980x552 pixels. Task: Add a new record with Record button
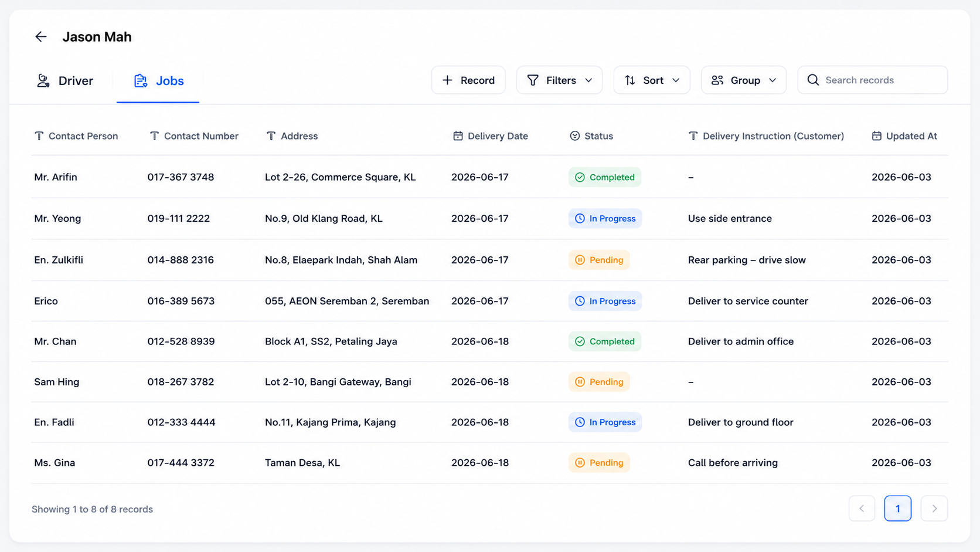point(468,80)
